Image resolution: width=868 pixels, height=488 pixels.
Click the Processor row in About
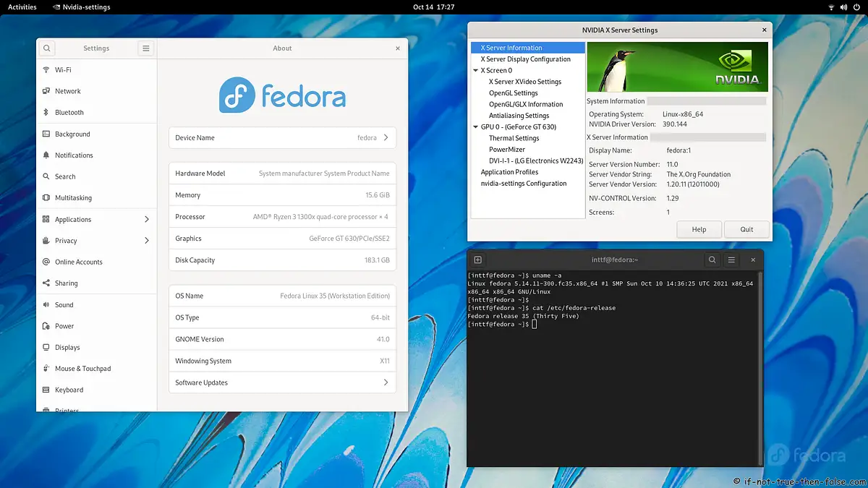(x=282, y=217)
